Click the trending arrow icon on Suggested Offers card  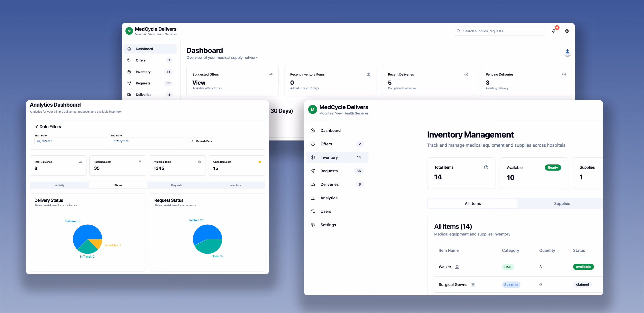click(x=270, y=74)
